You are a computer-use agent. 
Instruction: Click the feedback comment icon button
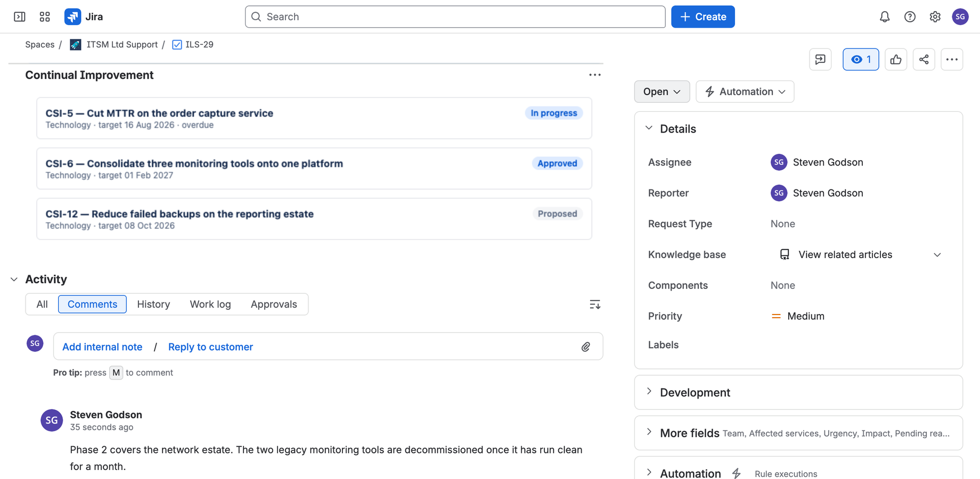[820, 60]
